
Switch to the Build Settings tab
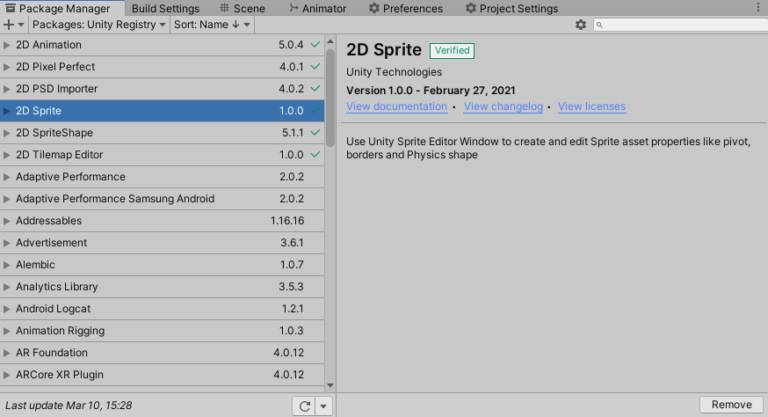(x=166, y=8)
